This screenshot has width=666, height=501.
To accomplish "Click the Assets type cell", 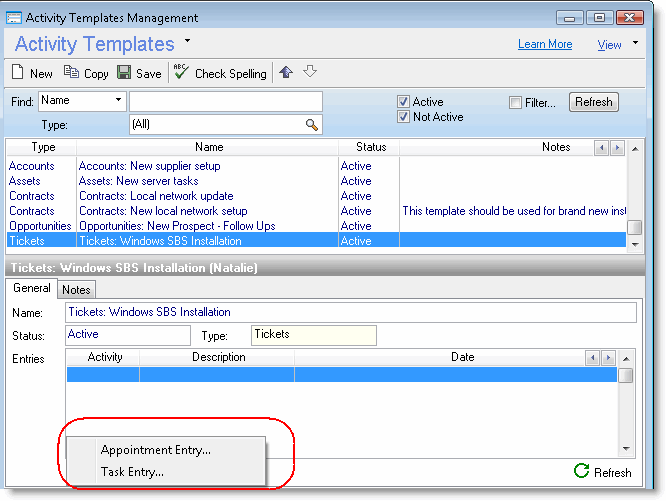I will tap(25, 181).
